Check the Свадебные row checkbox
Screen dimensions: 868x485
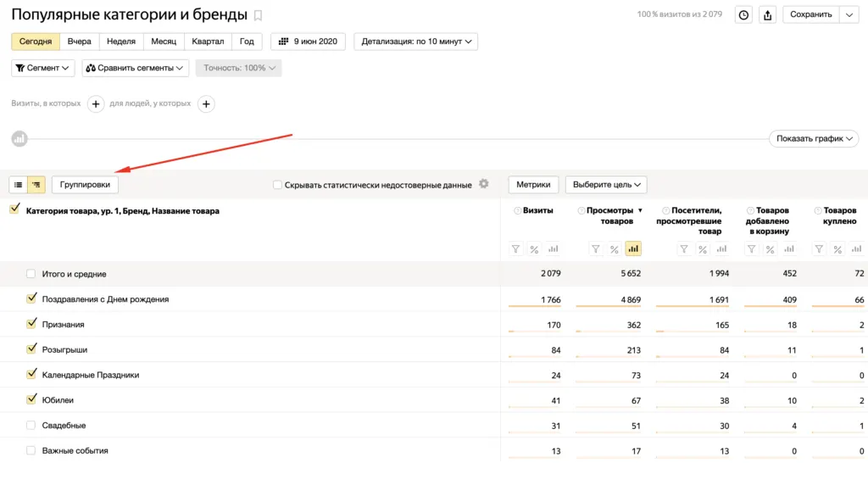pyautogui.click(x=31, y=425)
